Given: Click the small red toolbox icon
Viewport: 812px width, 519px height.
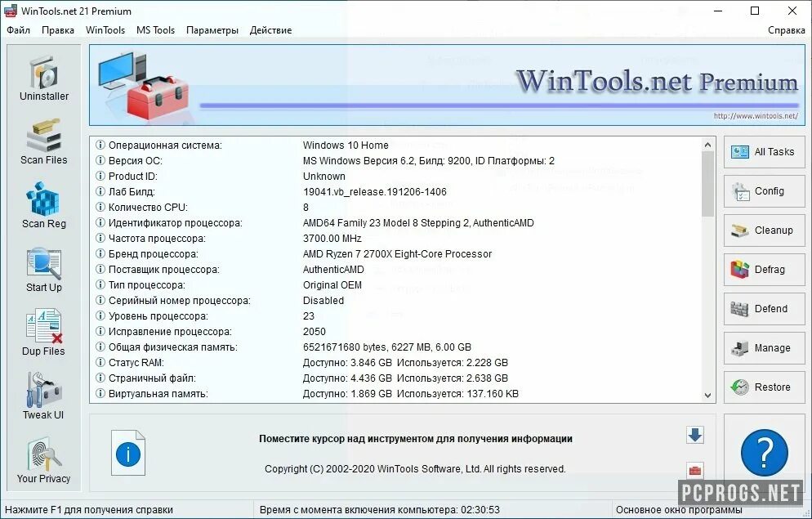Looking at the screenshot, I should pos(695,471).
